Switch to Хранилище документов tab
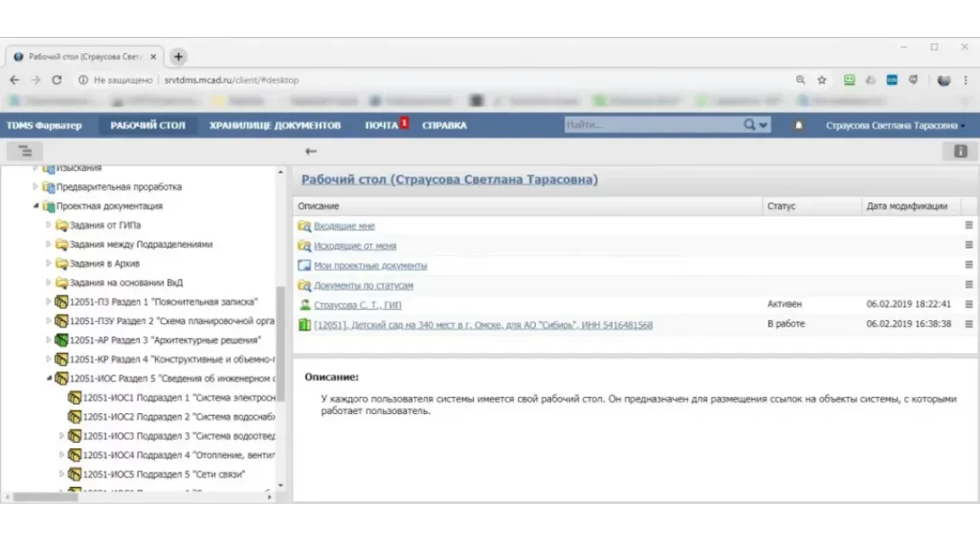Screen dimensions: 980x540 tap(275, 126)
